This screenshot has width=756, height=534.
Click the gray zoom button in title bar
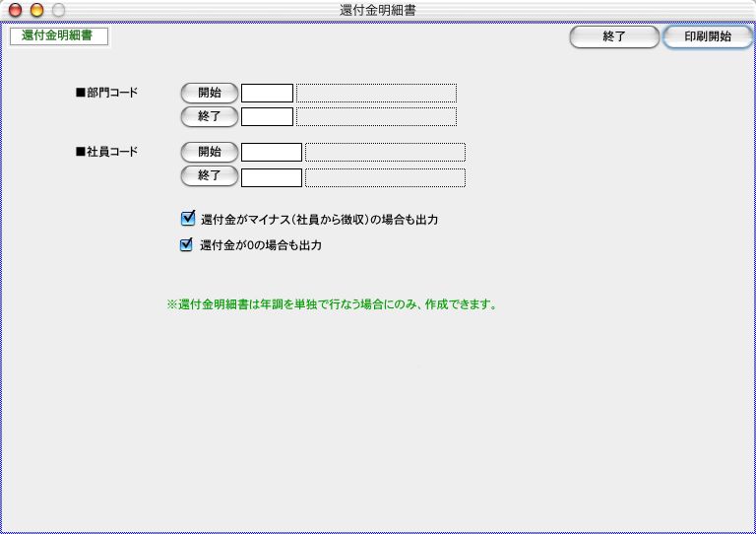[58, 10]
